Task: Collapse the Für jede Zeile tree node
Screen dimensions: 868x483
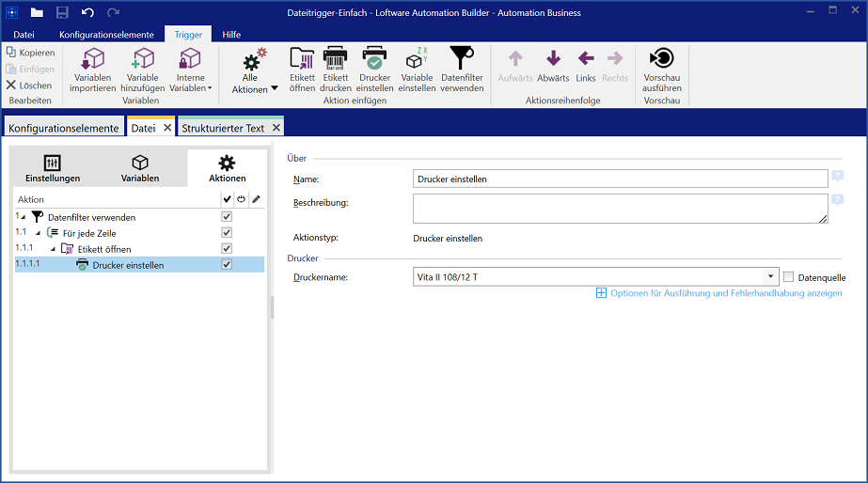Action: coord(39,233)
